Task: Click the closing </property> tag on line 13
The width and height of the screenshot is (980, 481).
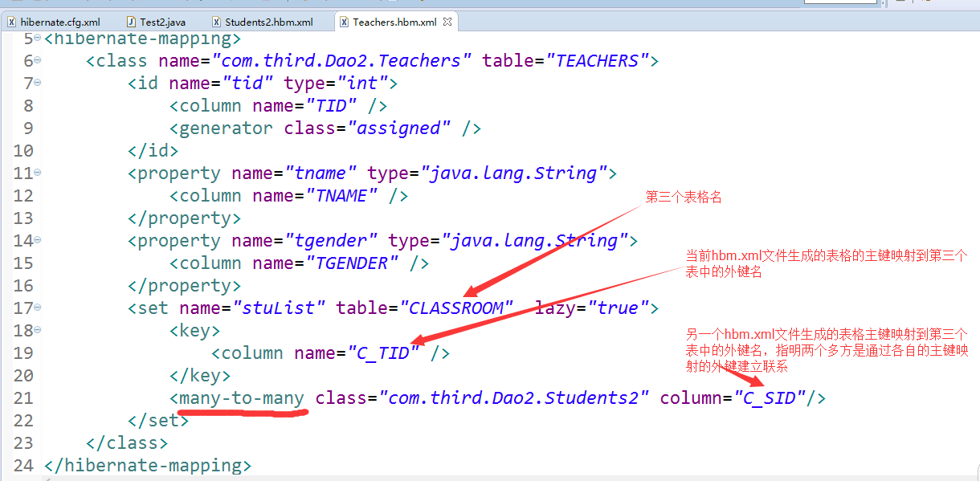Action: click(185, 218)
